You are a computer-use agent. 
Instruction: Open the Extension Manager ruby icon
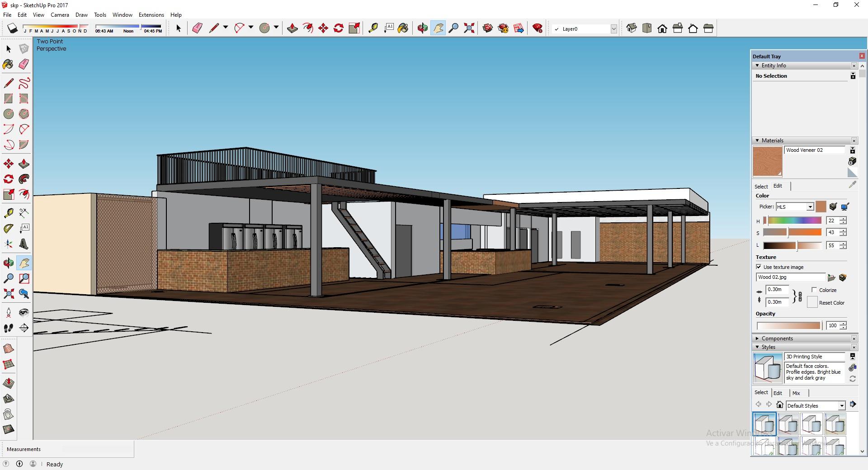click(537, 28)
